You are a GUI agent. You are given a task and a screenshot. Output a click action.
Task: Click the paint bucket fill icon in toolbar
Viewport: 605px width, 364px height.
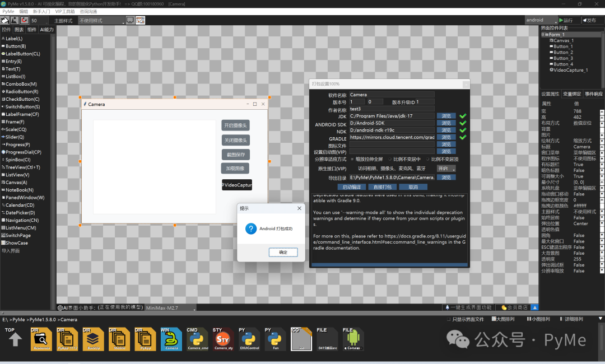pos(4,20)
